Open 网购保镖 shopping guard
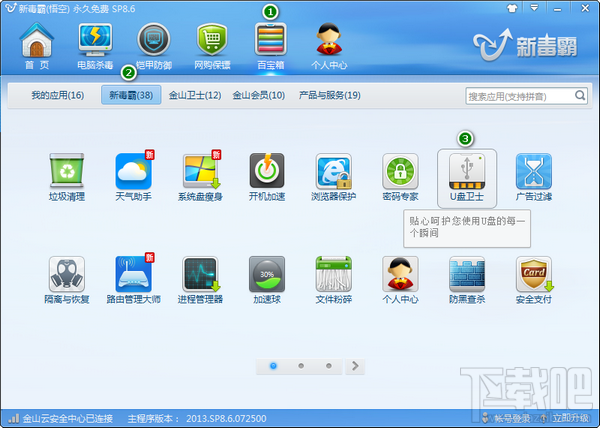The width and height of the screenshot is (600, 428). (x=212, y=47)
